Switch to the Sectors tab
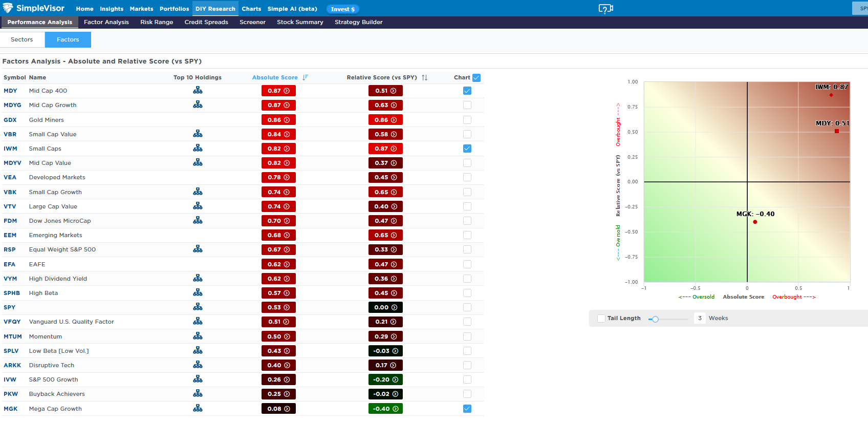Image resolution: width=868 pixels, height=422 pixels. 22,39
